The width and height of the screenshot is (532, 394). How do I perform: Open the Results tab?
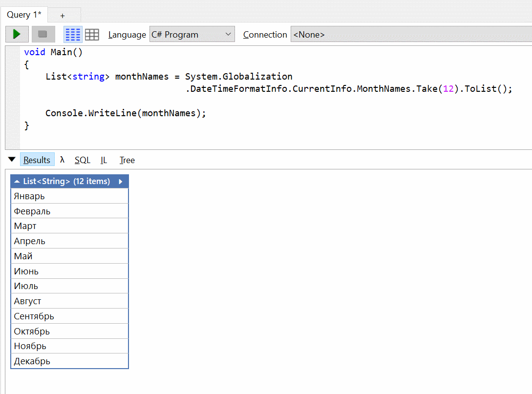click(x=37, y=160)
